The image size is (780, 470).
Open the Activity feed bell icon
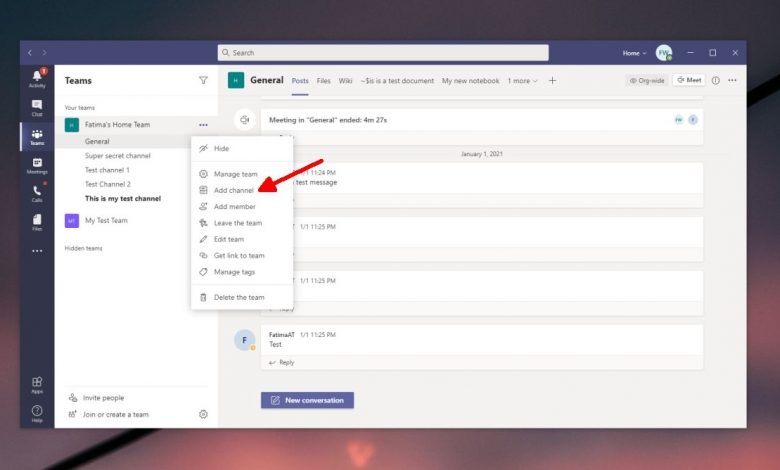coord(37,76)
